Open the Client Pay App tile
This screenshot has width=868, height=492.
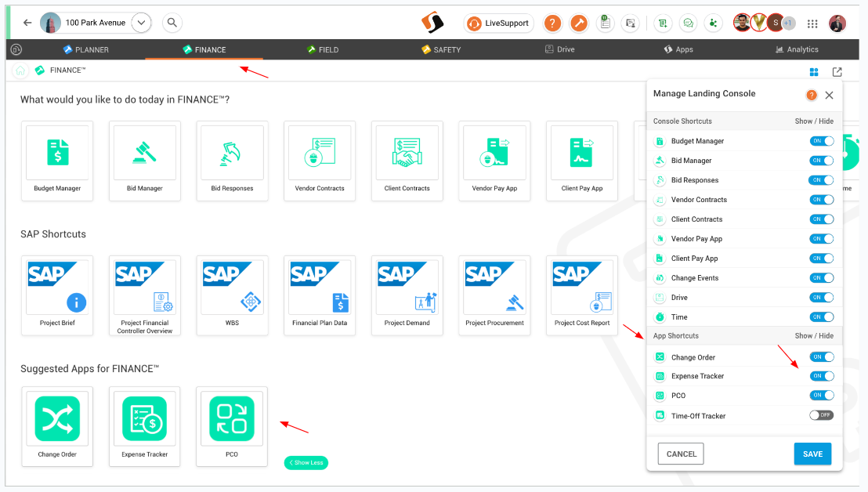(x=582, y=161)
